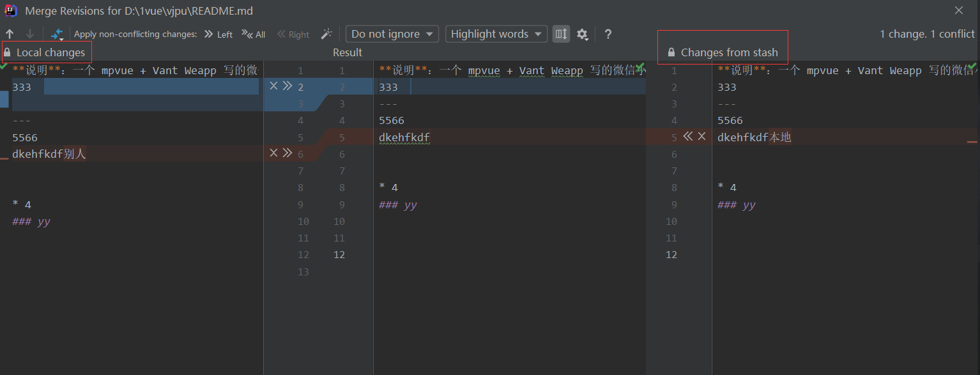The image size is (980, 375).
Task: Go to previous difference with up arrow
Action: pyautogui.click(x=10, y=34)
